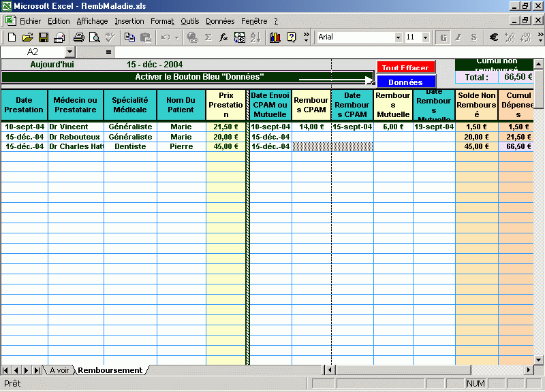The image size is (545, 392).
Task: Undo the last action with the curved arrow
Action: click(x=166, y=37)
